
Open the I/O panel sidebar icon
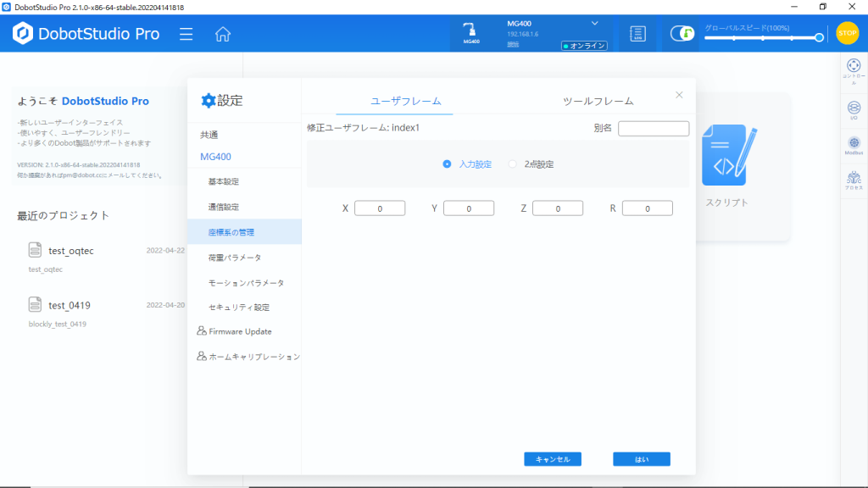[x=854, y=110]
